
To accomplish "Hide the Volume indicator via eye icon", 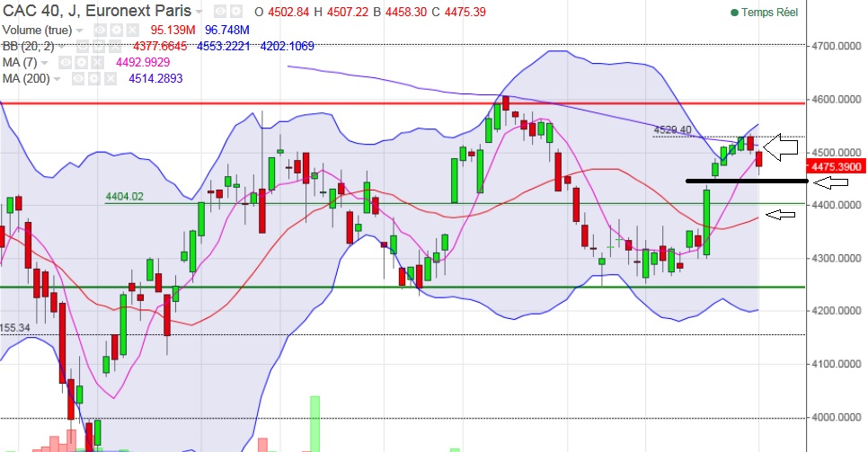I will tap(101, 30).
